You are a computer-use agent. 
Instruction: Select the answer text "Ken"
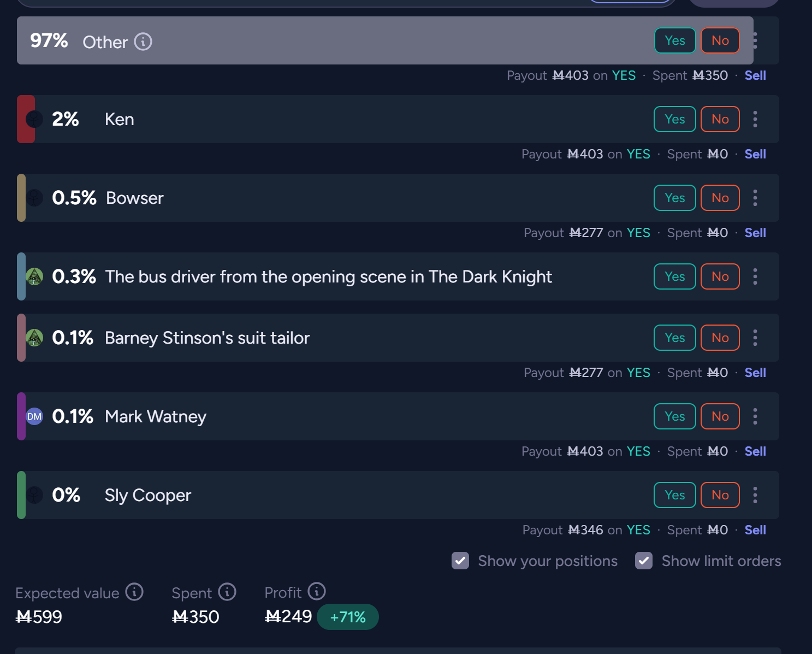[120, 119]
